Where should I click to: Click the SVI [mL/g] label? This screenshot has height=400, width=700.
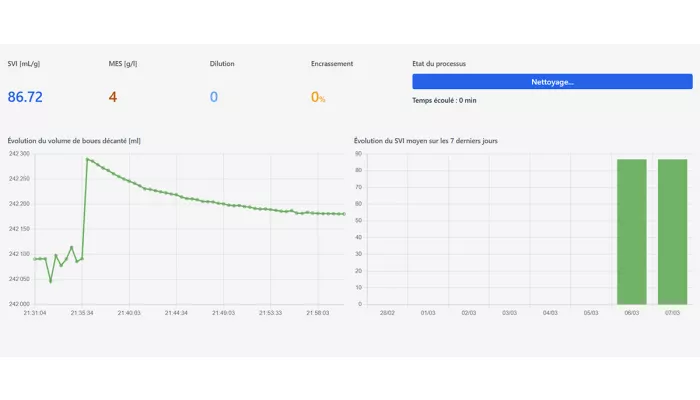pyautogui.click(x=24, y=64)
